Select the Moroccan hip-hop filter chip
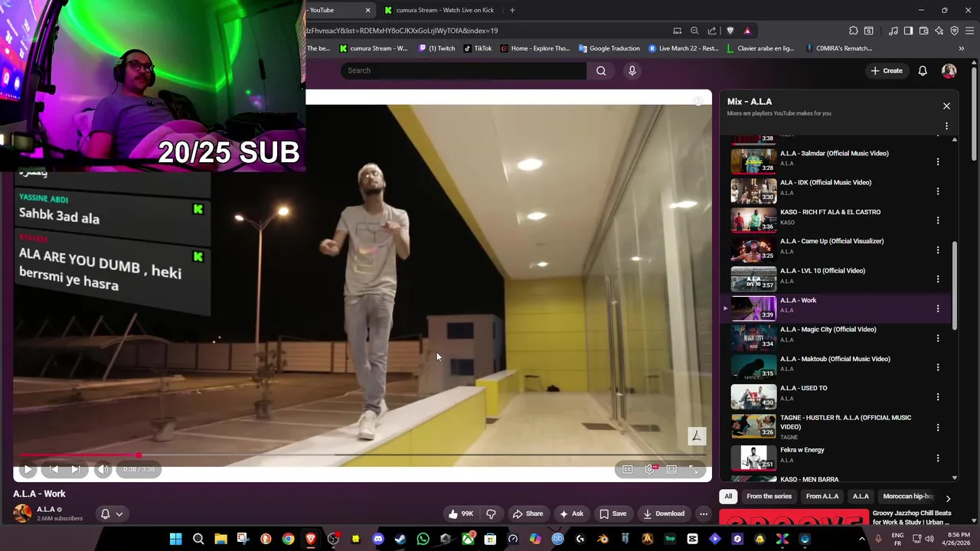Screen dimensions: 980x551 (x=907, y=496)
